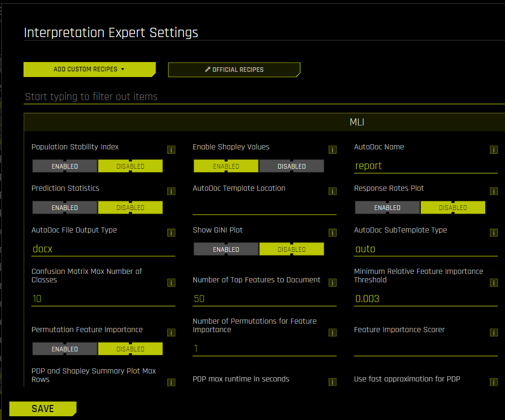The width and height of the screenshot is (505, 420).
Task: Open Official Recipes
Action: point(234,70)
